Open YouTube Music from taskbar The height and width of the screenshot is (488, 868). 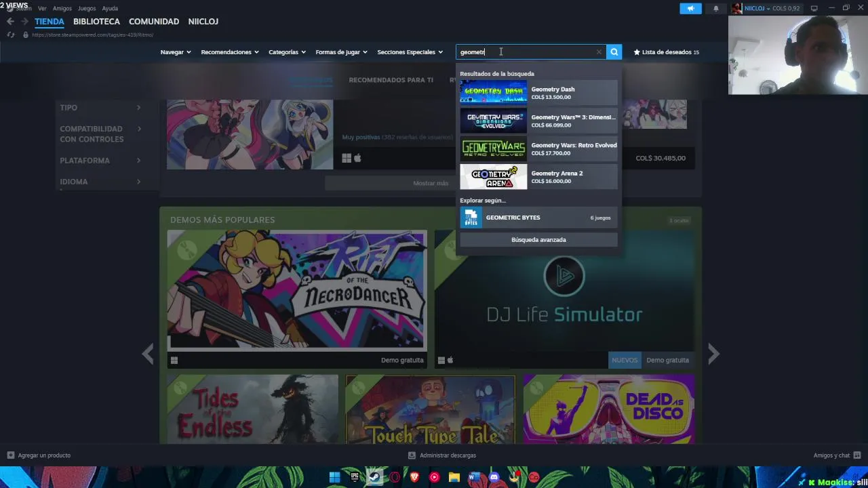pyautogui.click(x=434, y=477)
